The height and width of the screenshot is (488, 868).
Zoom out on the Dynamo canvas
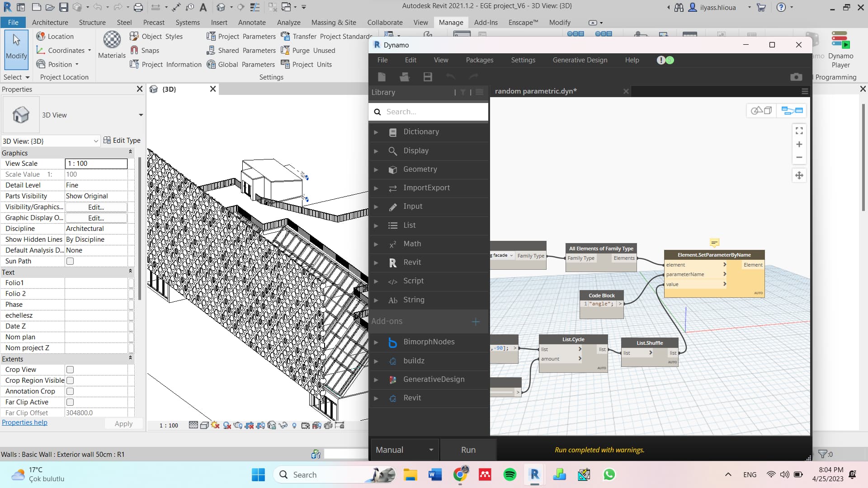pos(799,157)
